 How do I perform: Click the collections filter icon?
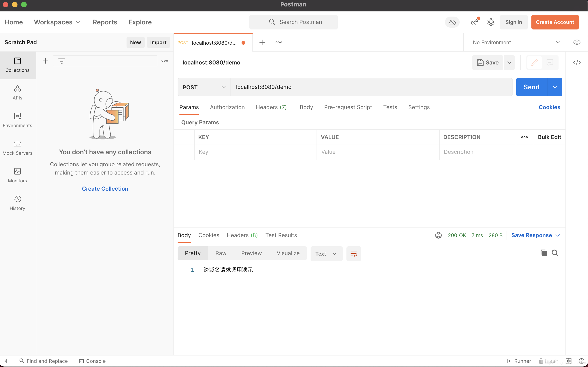tap(62, 61)
